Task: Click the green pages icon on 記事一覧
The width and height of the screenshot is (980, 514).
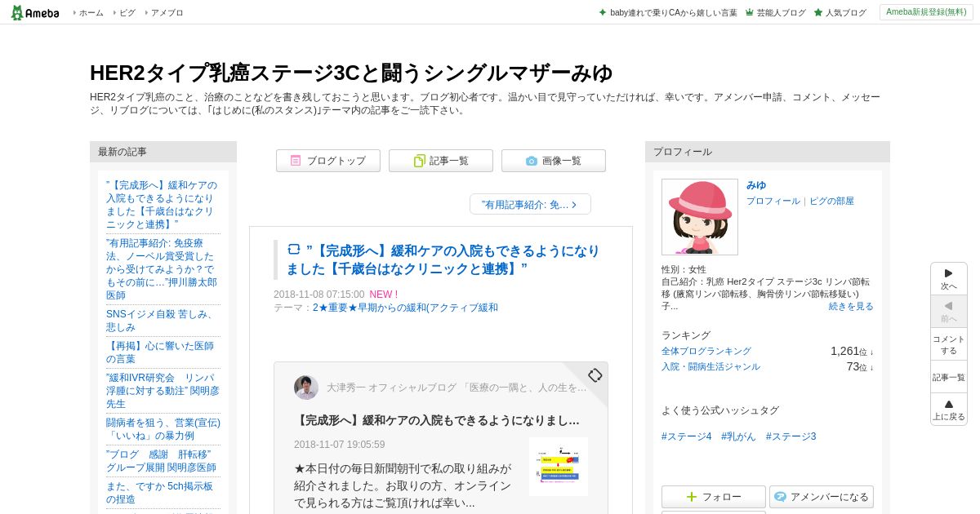Action: pyautogui.click(x=419, y=161)
